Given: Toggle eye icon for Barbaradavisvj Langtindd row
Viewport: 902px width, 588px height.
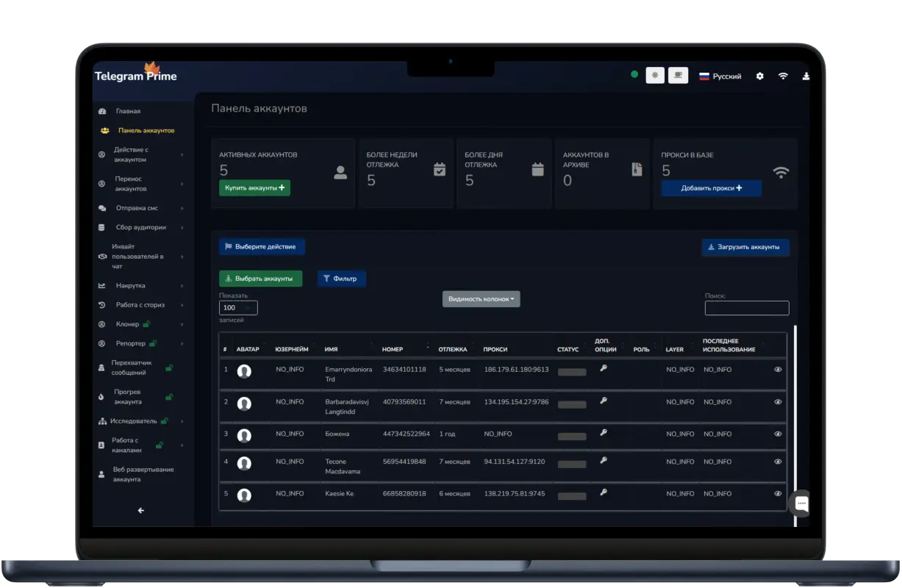Looking at the screenshot, I should coord(778,402).
